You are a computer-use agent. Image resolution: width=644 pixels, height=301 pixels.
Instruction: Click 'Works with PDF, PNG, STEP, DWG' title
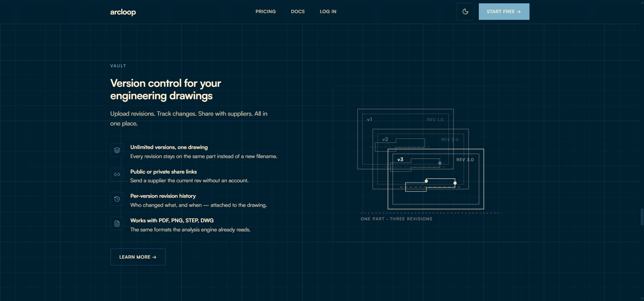click(172, 221)
